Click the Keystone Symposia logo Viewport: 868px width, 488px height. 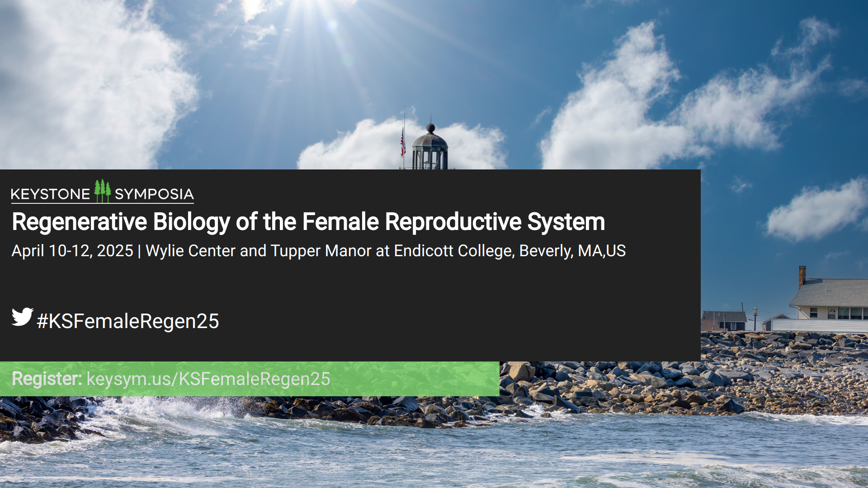tap(103, 192)
